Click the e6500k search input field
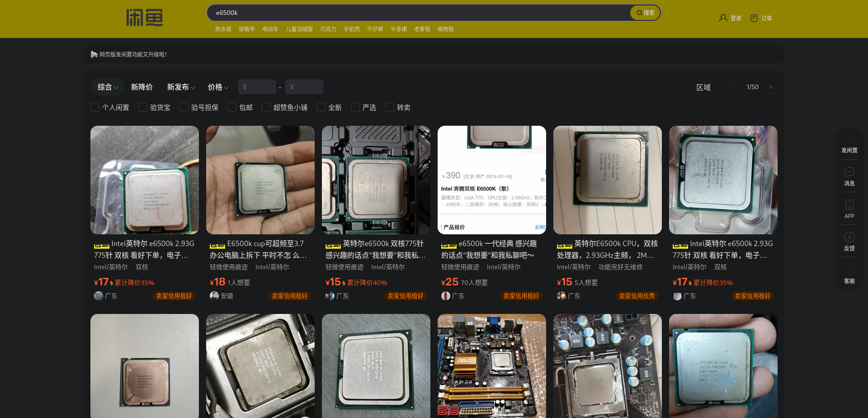Viewport: 868px width, 418px height. [418, 13]
